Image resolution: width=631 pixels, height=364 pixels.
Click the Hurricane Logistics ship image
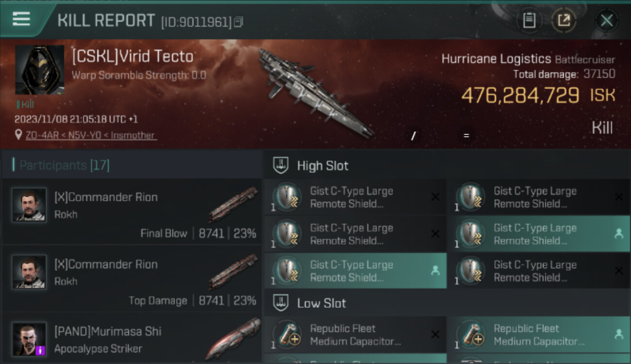[x=315, y=92]
